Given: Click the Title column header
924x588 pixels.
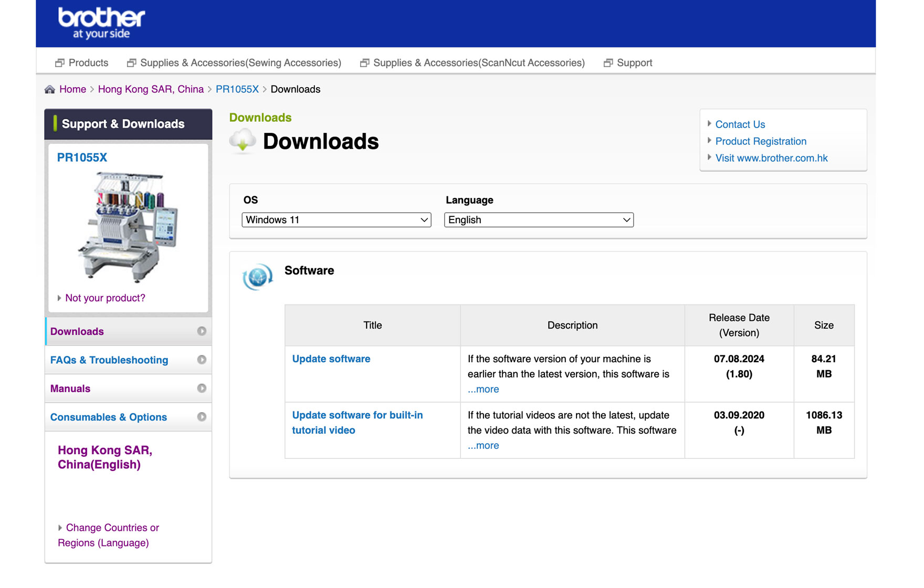Looking at the screenshot, I should [x=372, y=325].
